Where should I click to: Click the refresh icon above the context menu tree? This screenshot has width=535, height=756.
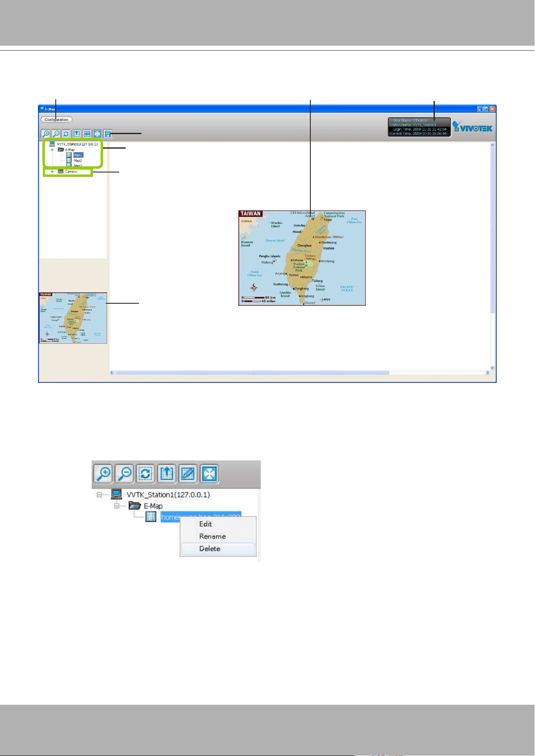pos(146,473)
